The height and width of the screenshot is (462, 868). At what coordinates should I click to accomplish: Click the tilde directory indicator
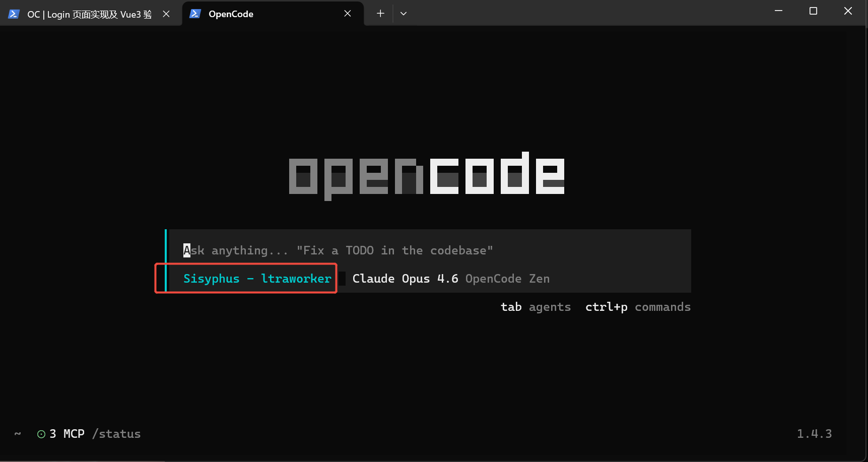coord(18,433)
